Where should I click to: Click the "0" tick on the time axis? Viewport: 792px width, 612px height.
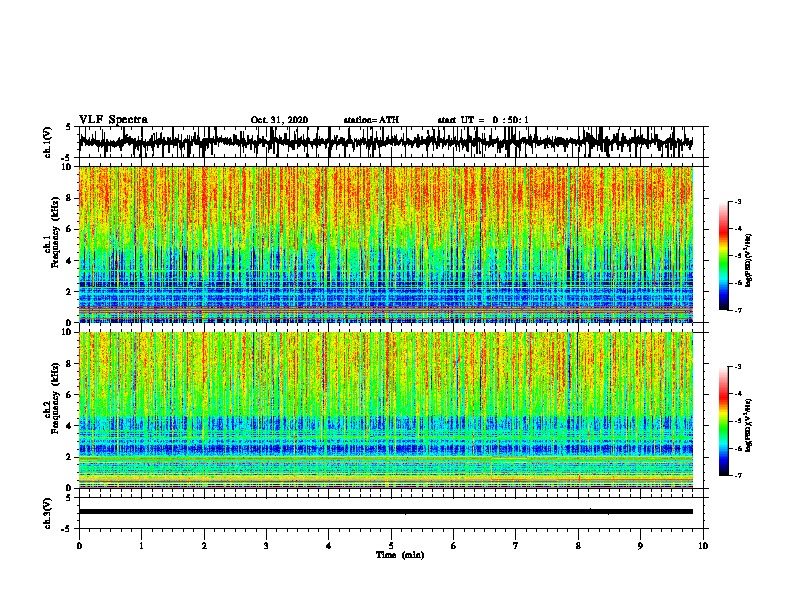[79, 546]
